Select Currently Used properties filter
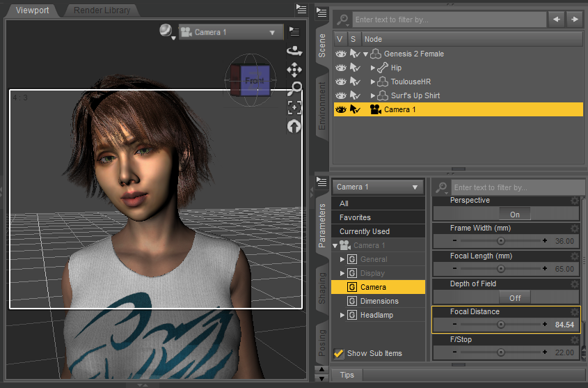Screen dimensions: 588x388 379,231
